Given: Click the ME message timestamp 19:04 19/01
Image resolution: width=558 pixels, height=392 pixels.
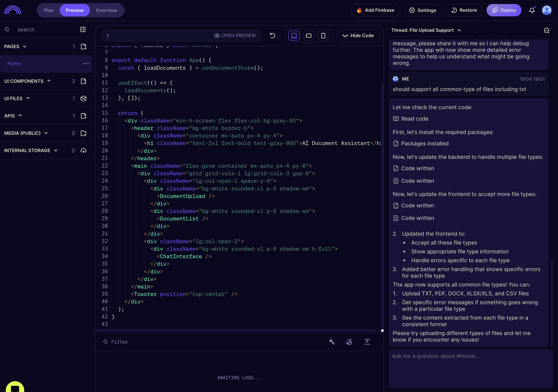Looking at the screenshot, I should [532, 79].
